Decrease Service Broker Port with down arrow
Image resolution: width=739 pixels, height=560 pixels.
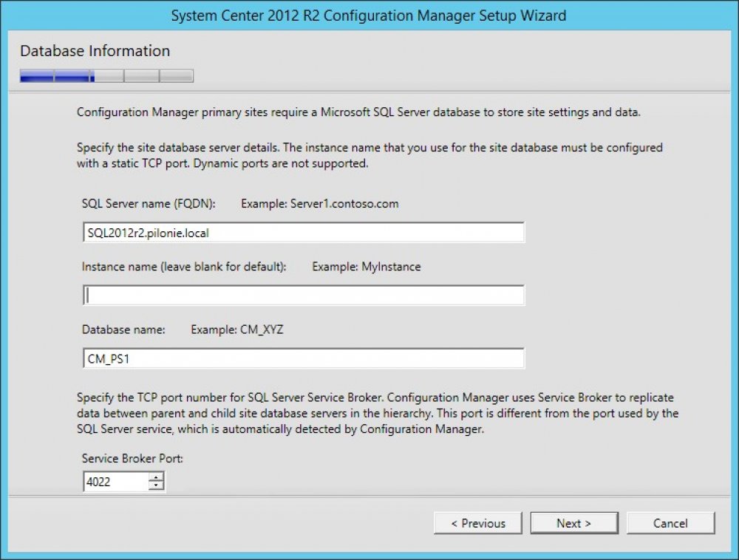coord(156,486)
